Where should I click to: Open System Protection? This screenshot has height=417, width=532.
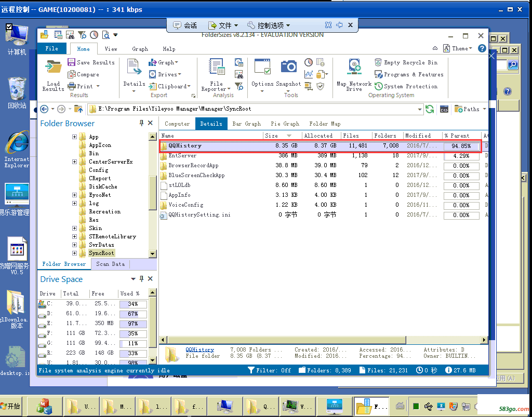pos(406,86)
